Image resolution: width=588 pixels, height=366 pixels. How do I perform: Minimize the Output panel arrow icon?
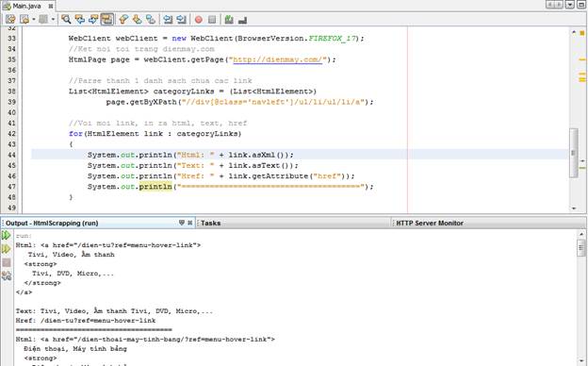coord(182,223)
